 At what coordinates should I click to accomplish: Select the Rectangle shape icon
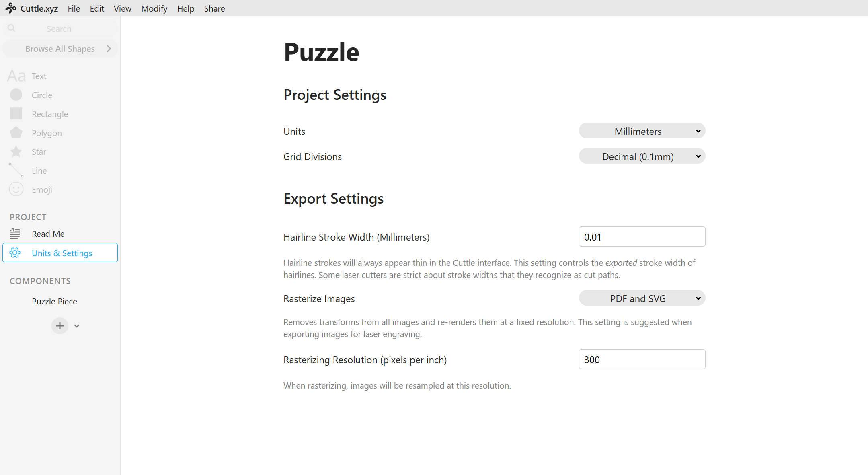16,114
